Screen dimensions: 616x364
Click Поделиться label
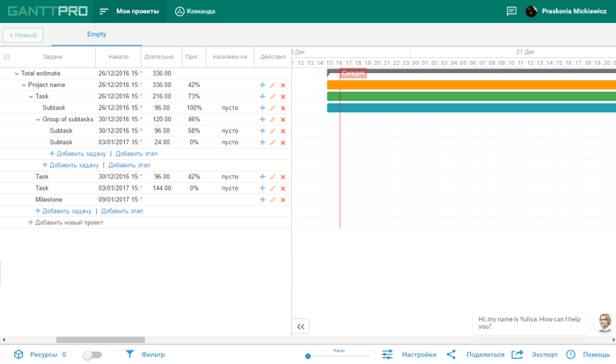tap(485, 354)
